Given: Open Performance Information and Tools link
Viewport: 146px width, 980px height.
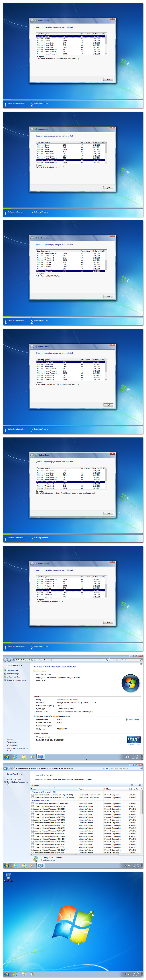Looking at the screenshot, I should point(18,749).
